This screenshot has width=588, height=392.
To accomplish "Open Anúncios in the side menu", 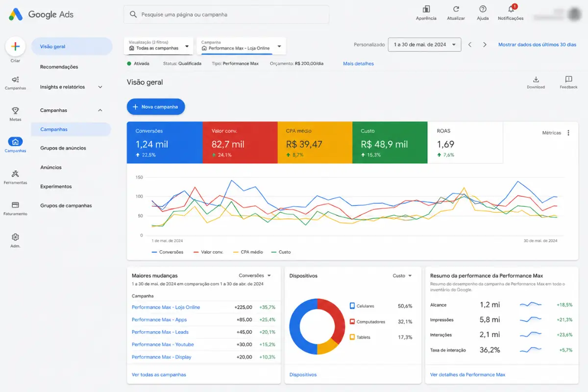I will click(x=51, y=168).
